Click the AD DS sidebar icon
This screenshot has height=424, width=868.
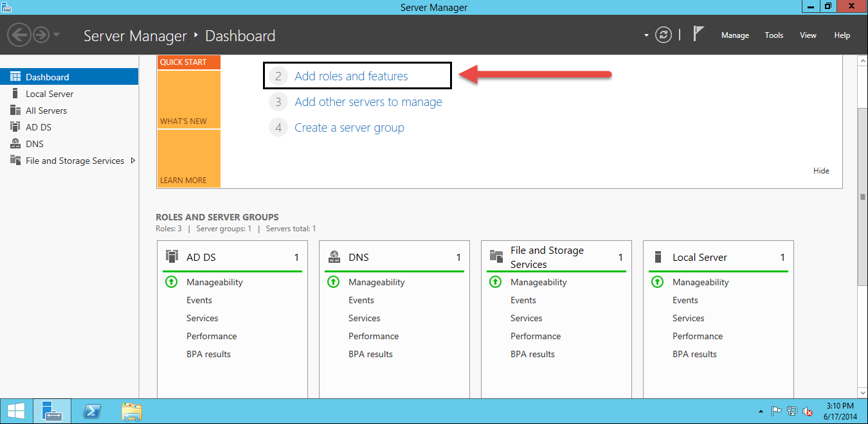[x=15, y=127]
